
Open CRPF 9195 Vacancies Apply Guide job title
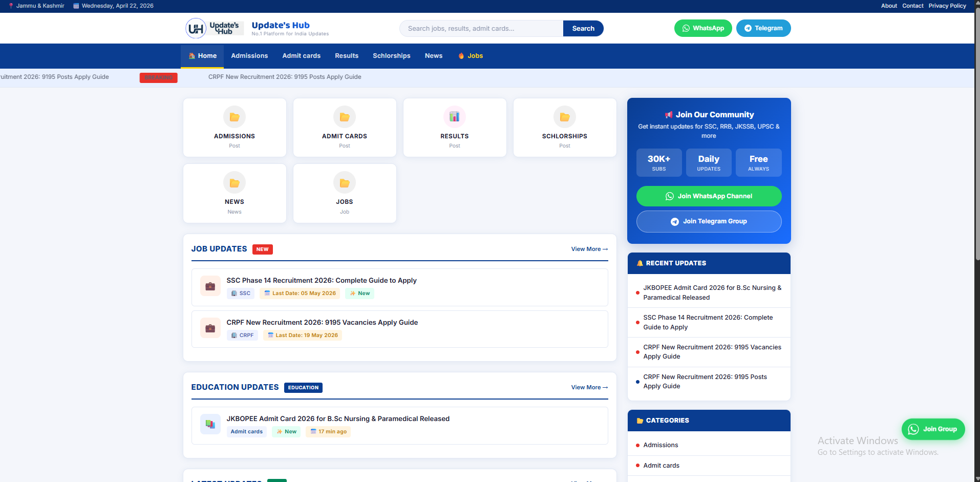[322, 323]
